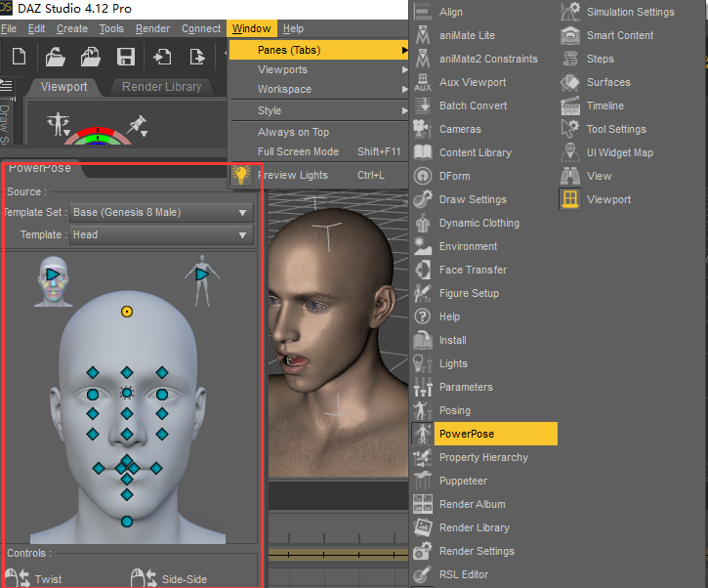Click the Batch Convert icon

pyautogui.click(x=423, y=105)
